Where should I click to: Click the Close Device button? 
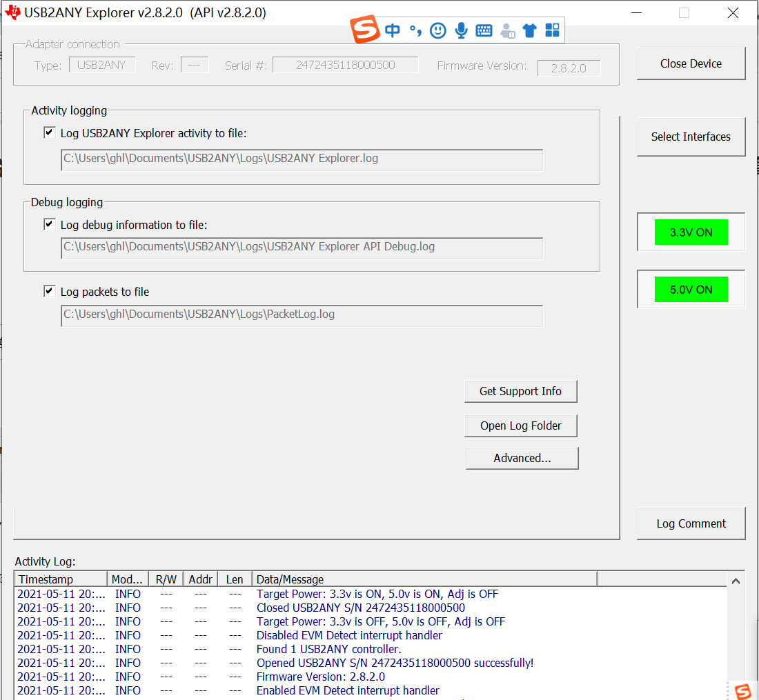(x=691, y=63)
